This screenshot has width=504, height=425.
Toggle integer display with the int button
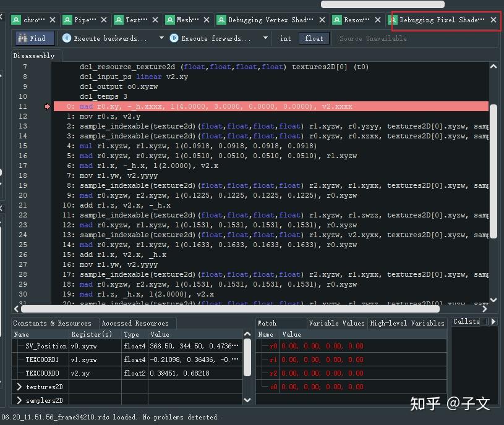point(285,38)
